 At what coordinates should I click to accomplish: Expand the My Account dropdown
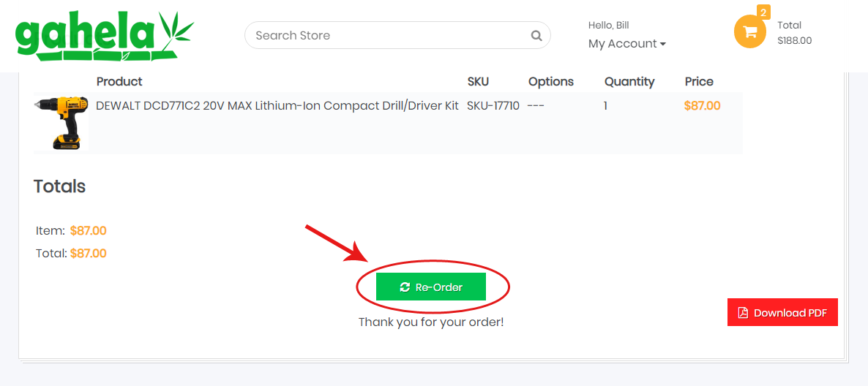point(626,44)
